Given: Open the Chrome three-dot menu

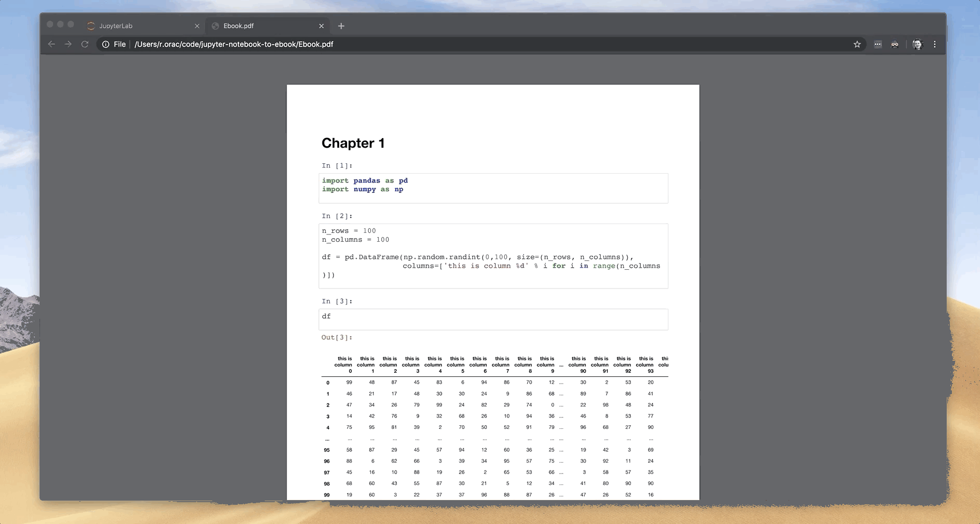Looking at the screenshot, I should point(935,44).
